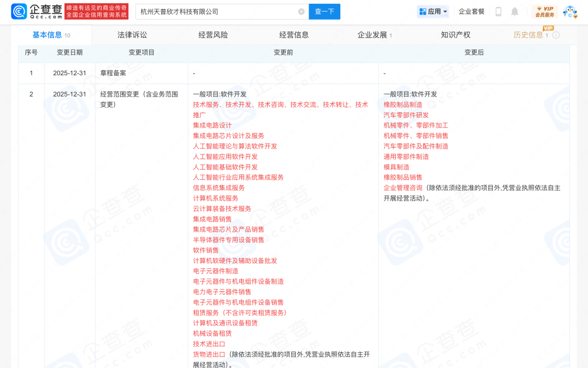The image size is (588, 368).
Task: Open the notifications bell icon
Action: [514, 11]
